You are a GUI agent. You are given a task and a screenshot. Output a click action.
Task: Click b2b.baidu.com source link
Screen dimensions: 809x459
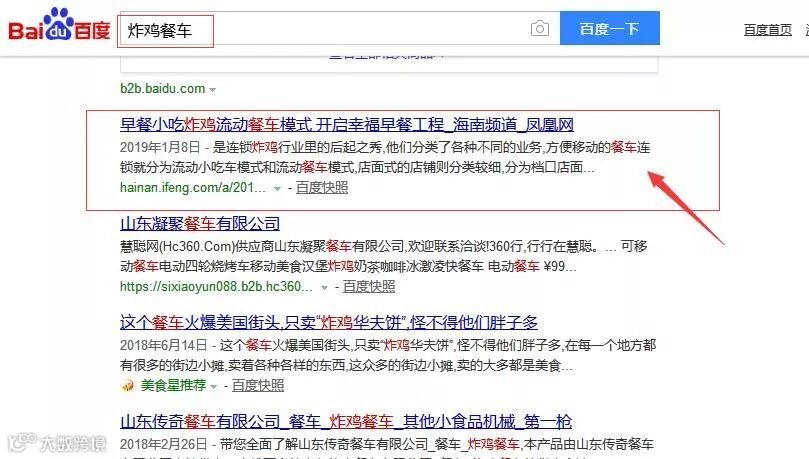tap(163, 89)
